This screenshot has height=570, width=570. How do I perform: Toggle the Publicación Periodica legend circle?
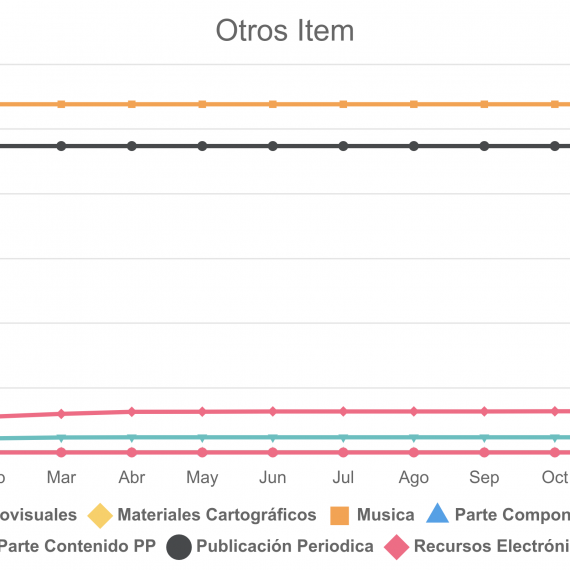(179, 547)
